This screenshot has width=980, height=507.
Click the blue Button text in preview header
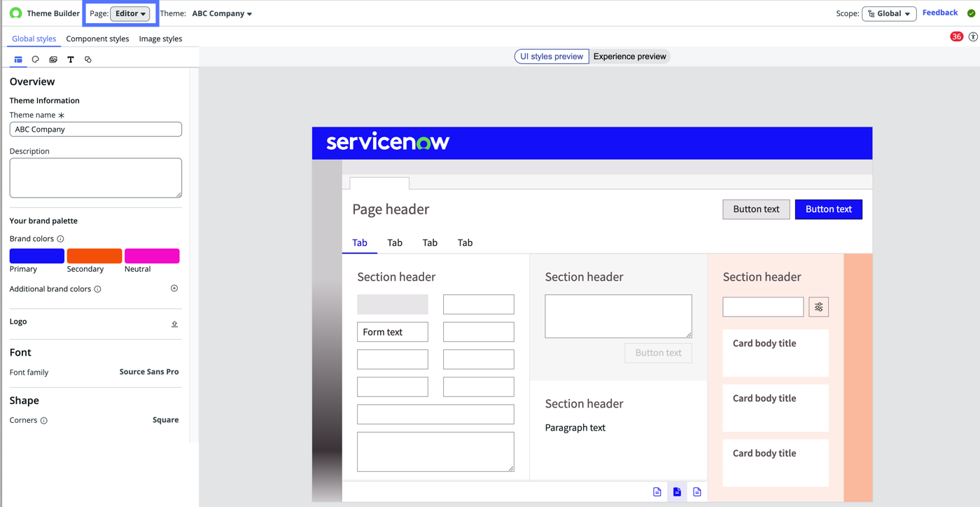point(829,209)
